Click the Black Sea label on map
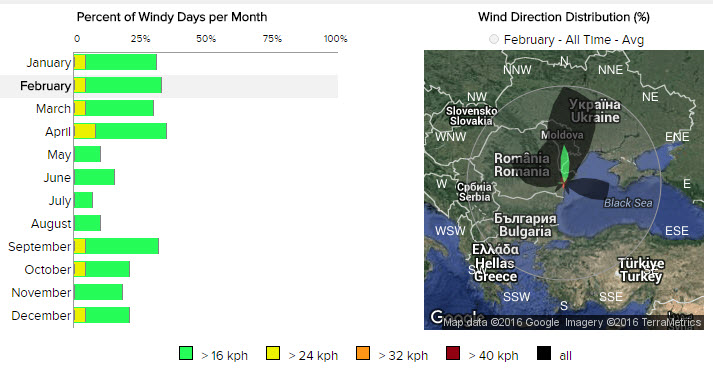Image resolution: width=713 pixels, height=370 pixels. click(628, 203)
